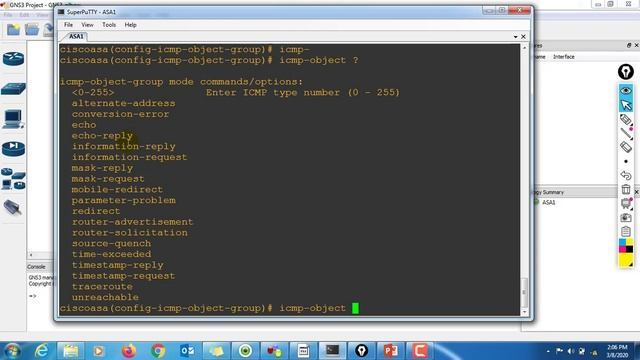The height and width of the screenshot is (360, 640).
Task: Open the CMYK color palette swatch
Action: point(626,246)
